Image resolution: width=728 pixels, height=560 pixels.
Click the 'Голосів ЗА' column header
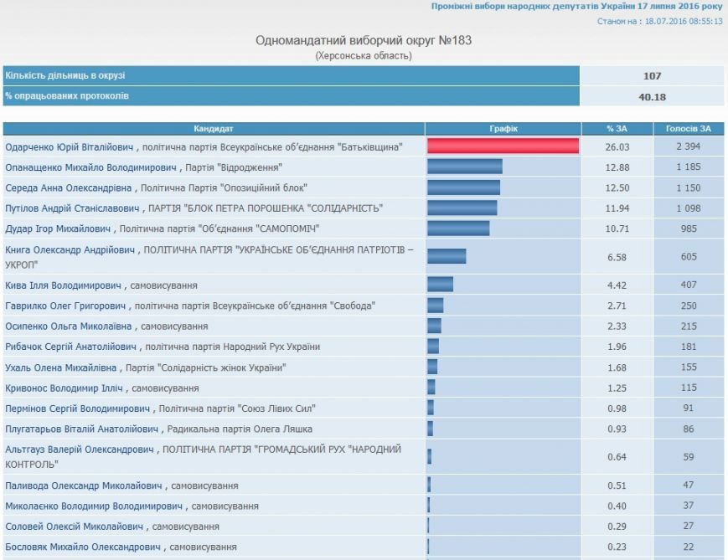[689, 129]
